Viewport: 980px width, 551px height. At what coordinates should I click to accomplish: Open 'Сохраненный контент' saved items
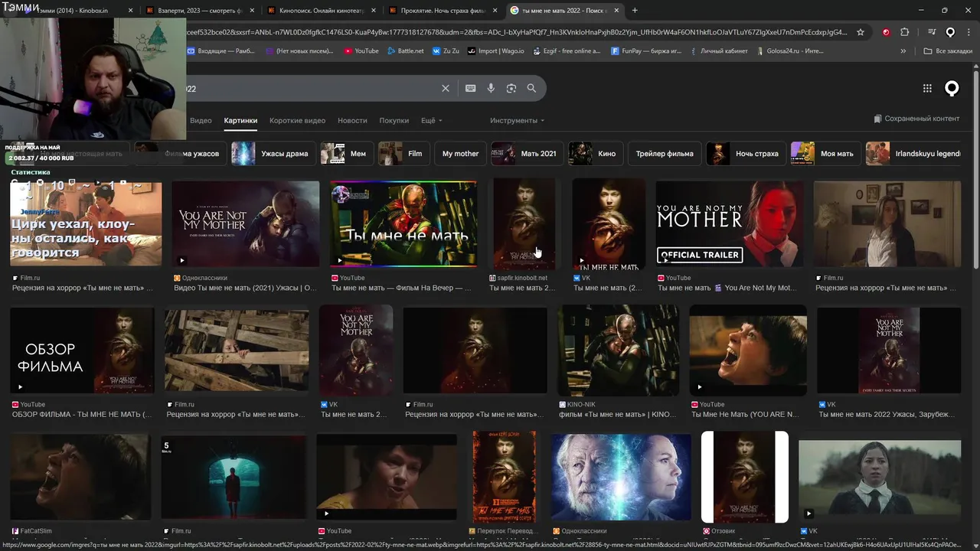pyautogui.click(x=916, y=119)
